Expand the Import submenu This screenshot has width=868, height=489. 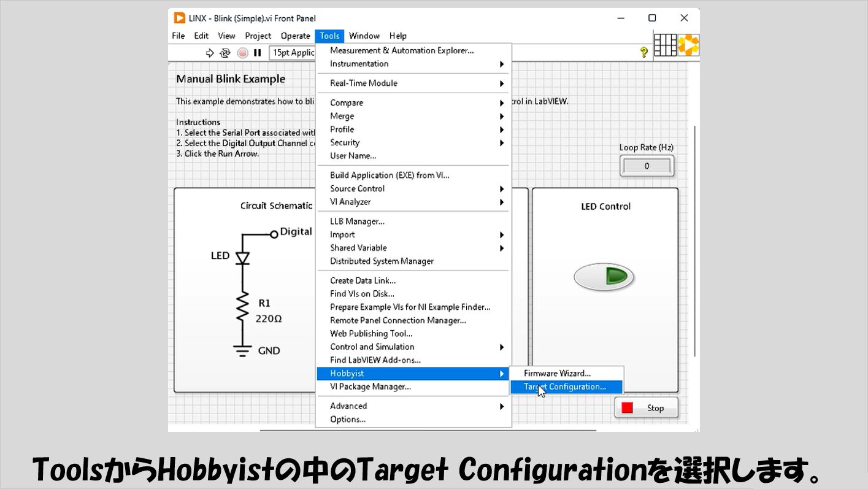(413, 235)
